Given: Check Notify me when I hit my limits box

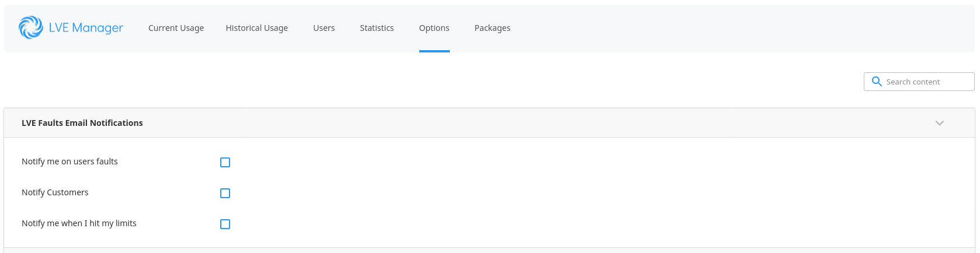Looking at the screenshot, I should coord(225,224).
